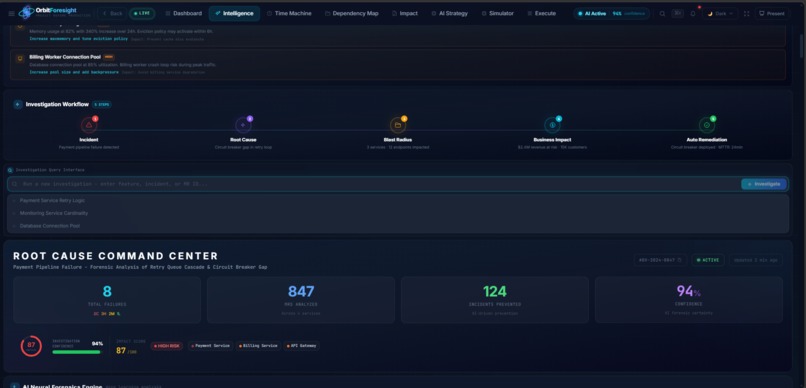Click the Billing Worker Connection Pool alert icon

(x=20, y=59)
